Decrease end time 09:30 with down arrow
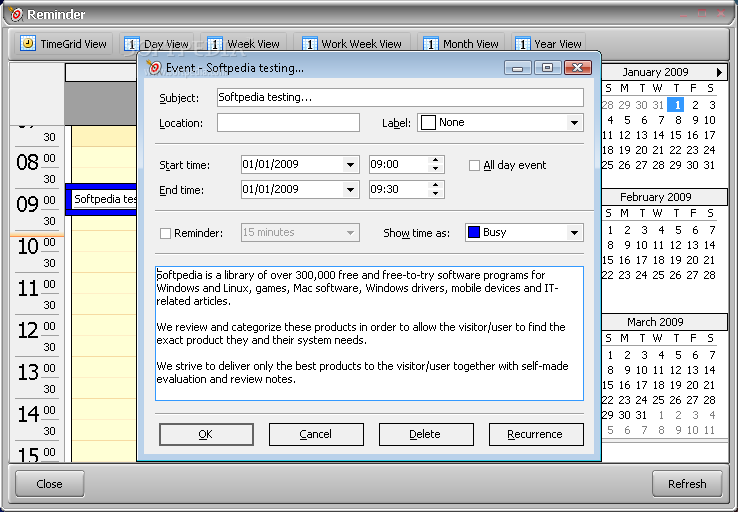This screenshot has height=512, width=738. 435,193
